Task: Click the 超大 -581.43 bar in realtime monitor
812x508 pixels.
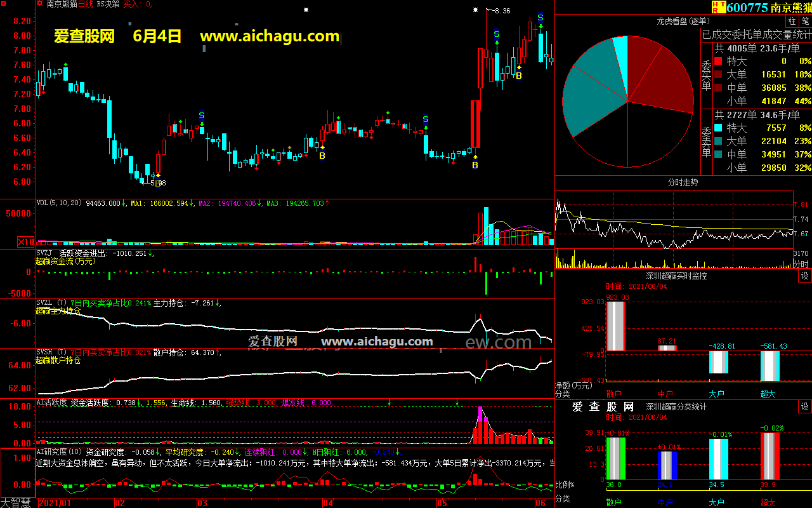Action: click(769, 366)
